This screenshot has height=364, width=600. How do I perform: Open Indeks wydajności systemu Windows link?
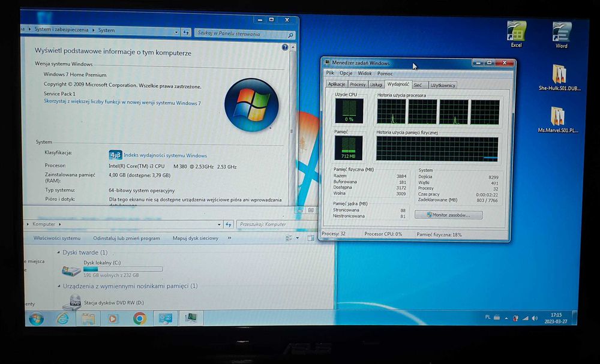(x=165, y=156)
